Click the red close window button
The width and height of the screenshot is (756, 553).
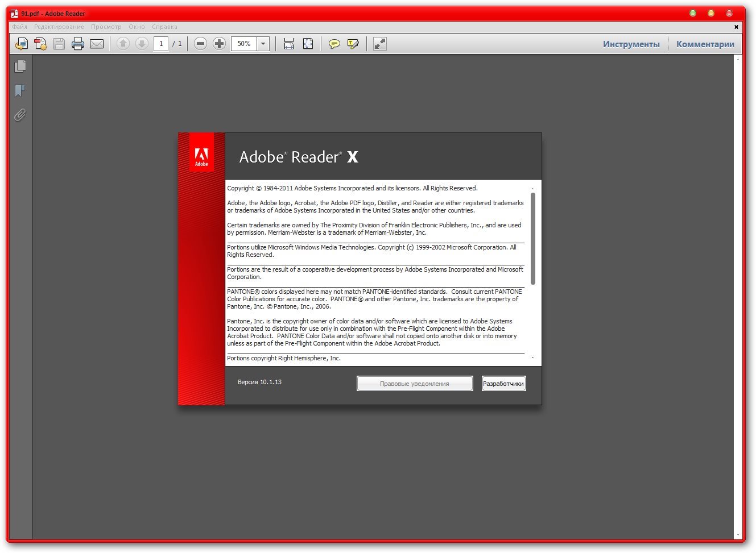click(x=729, y=13)
